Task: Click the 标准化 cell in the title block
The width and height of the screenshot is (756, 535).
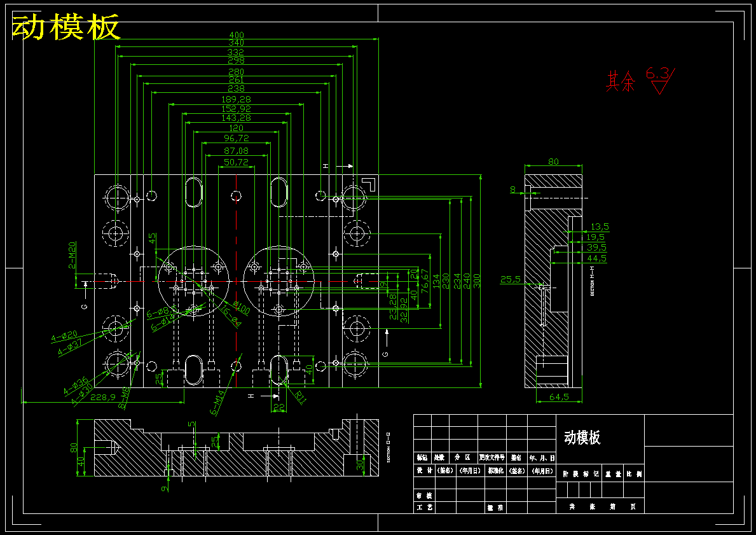Action: [496, 470]
